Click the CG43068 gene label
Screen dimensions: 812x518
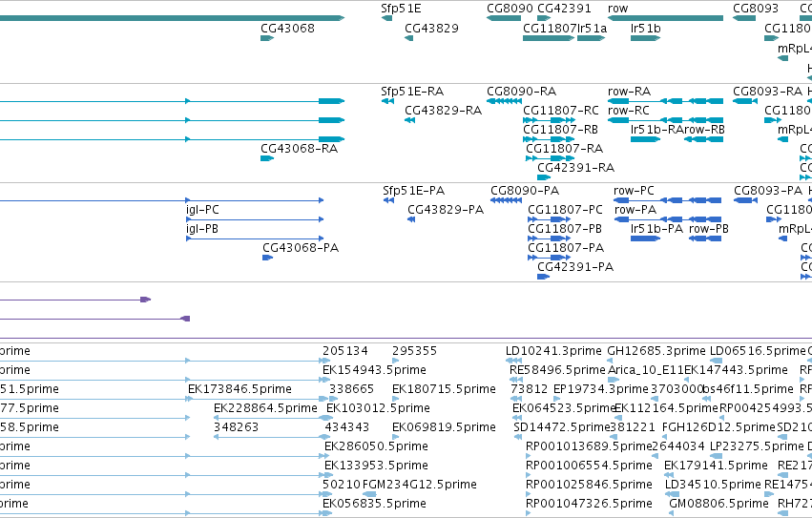point(287,29)
